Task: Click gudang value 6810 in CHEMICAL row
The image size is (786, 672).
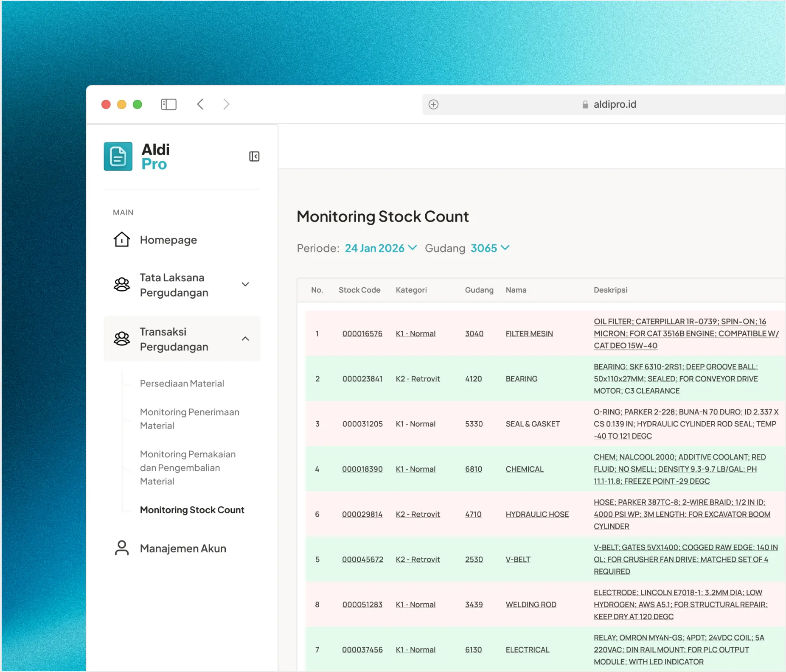Action: tap(474, 469)
